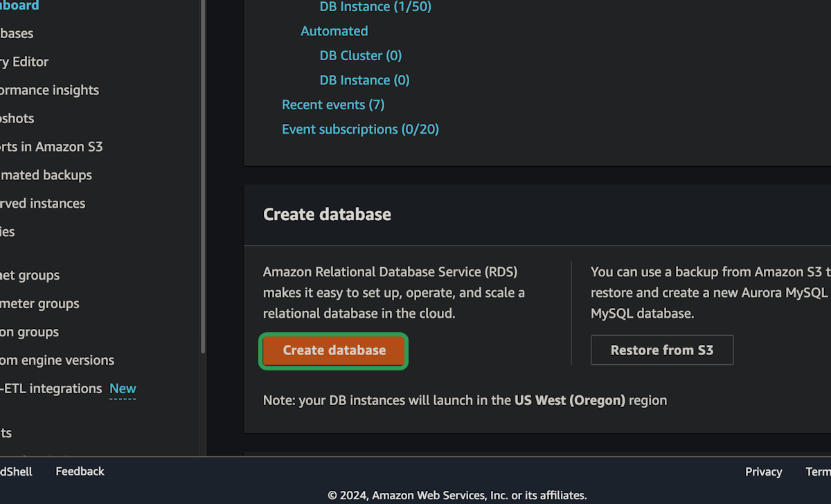Open Option groups in sidebar

tap(30, 332)
